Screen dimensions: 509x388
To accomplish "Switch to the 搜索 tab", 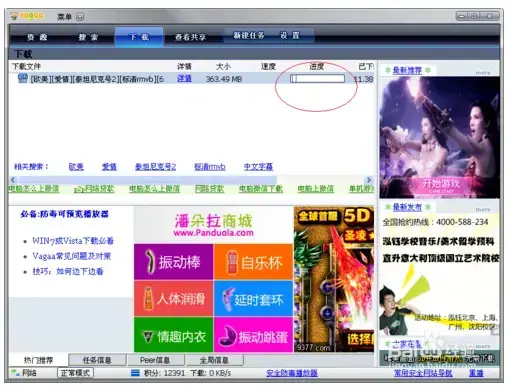I will [x=88, y=37].
